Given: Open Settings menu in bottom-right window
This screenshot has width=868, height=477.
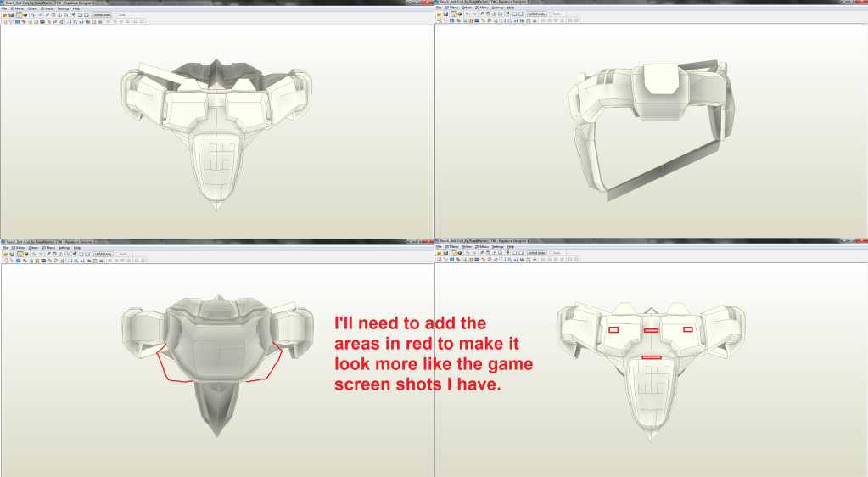Looking at the screenshot, I should click(x=498, y=246).
